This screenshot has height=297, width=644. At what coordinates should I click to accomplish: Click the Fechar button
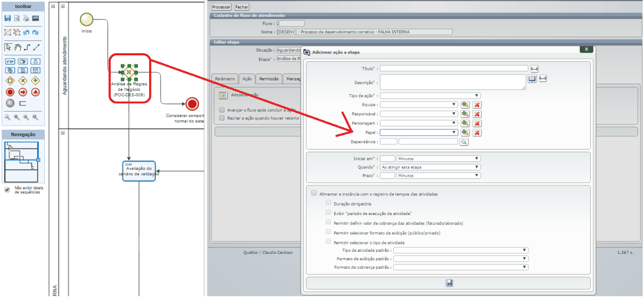point(242,7)
